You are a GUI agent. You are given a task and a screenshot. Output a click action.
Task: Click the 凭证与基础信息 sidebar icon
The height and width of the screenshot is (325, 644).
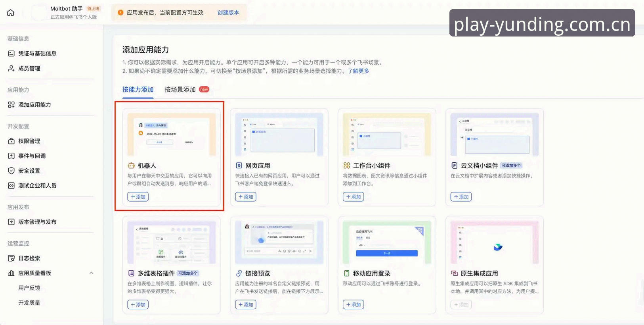pyautogui.click(x=11, y=54)
